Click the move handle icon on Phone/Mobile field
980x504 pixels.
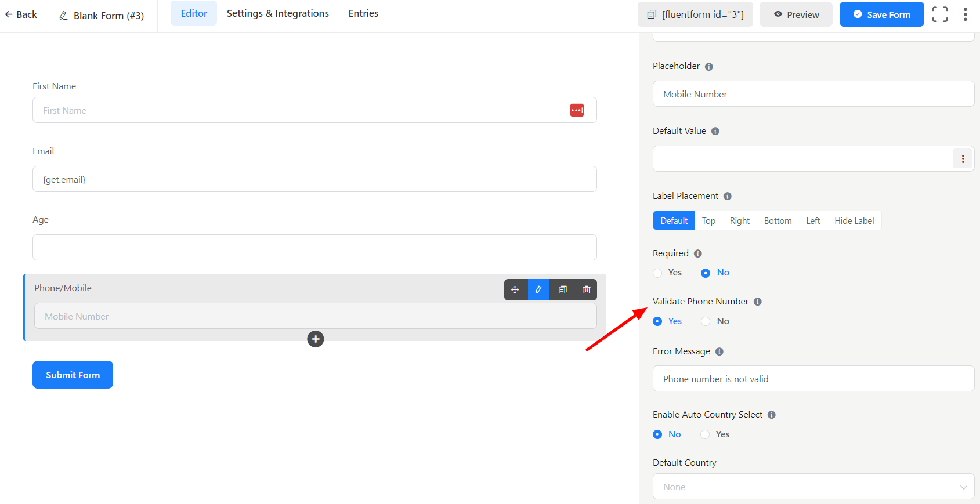pos(515,290)
